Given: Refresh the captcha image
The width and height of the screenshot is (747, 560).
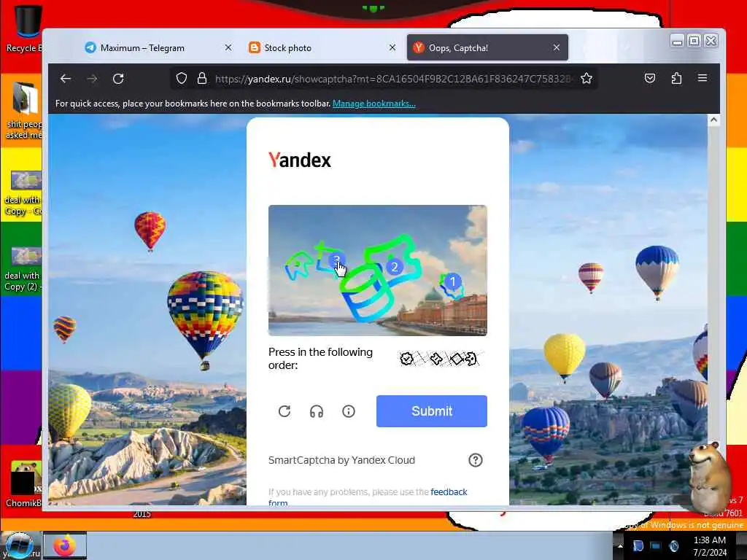Looking at the screenshot, I should coord(285,411).
